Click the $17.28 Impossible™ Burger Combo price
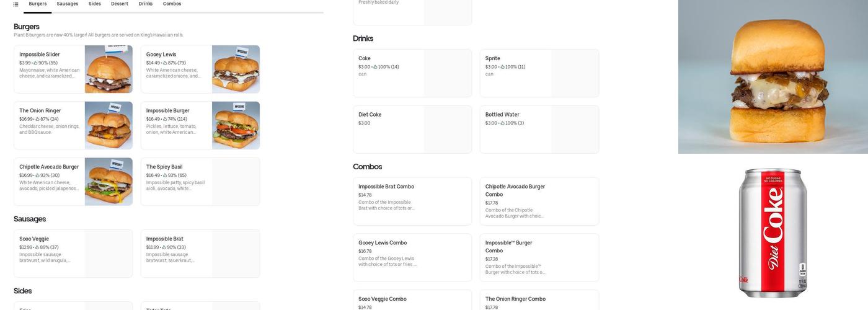Image resolution: width=868 pixels, height=310 pixels. click(492, 259)
